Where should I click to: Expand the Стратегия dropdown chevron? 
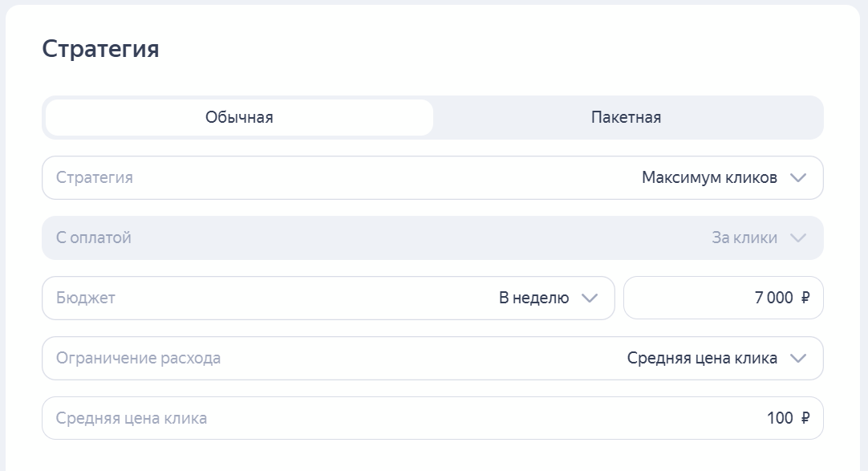coord(797,178)
